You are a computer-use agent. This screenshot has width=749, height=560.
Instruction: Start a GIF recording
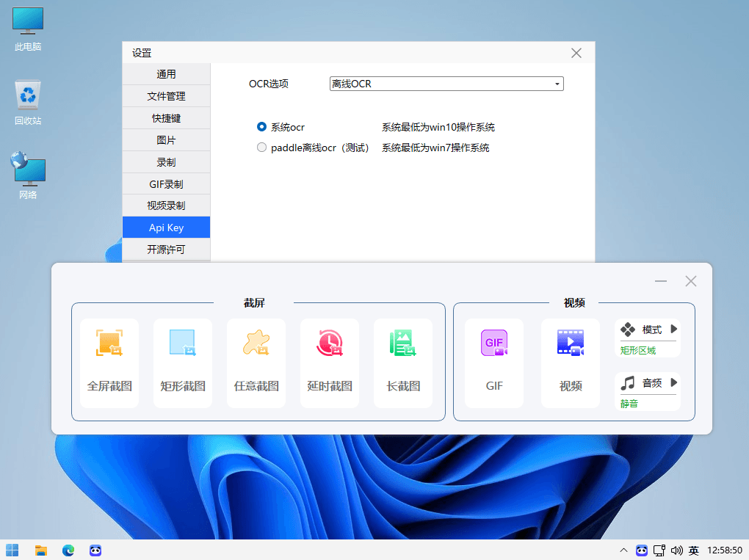click(x=493, y=363)
